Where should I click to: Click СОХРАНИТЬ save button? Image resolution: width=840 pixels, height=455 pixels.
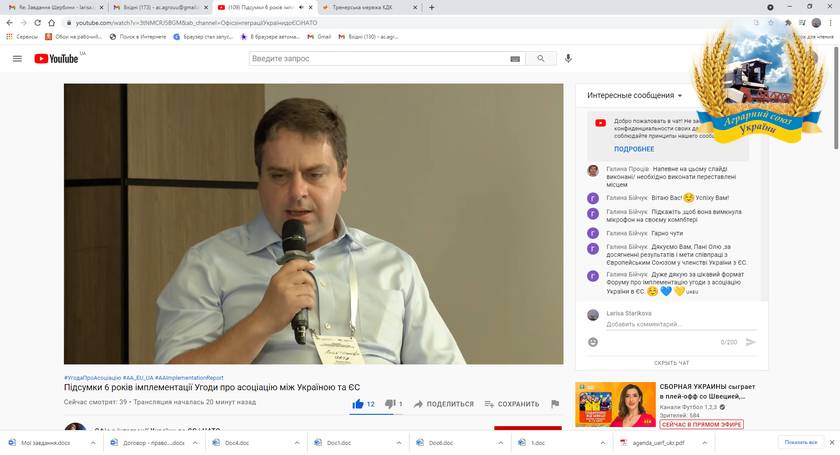click(512, 404)
